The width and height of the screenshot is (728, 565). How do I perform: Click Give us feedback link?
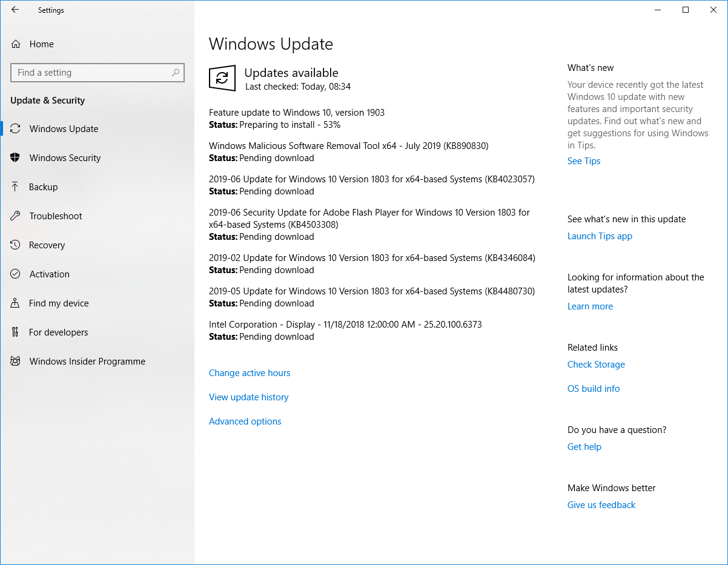point(601,505)
